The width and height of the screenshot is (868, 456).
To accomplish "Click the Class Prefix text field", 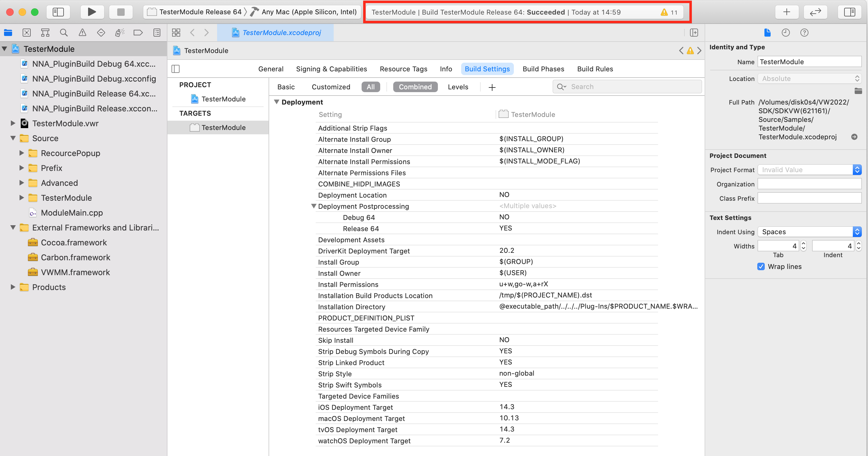I will point(809,198).
